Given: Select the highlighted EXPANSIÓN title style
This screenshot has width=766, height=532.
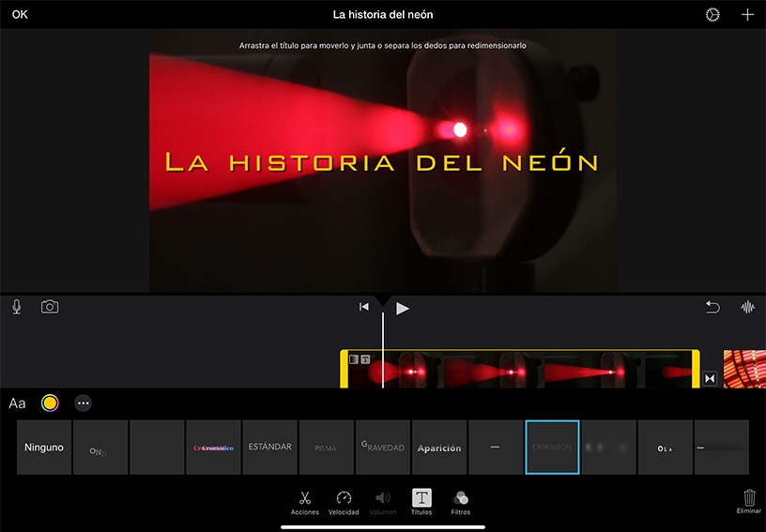Looking at the screenshot, I should 552,447.
